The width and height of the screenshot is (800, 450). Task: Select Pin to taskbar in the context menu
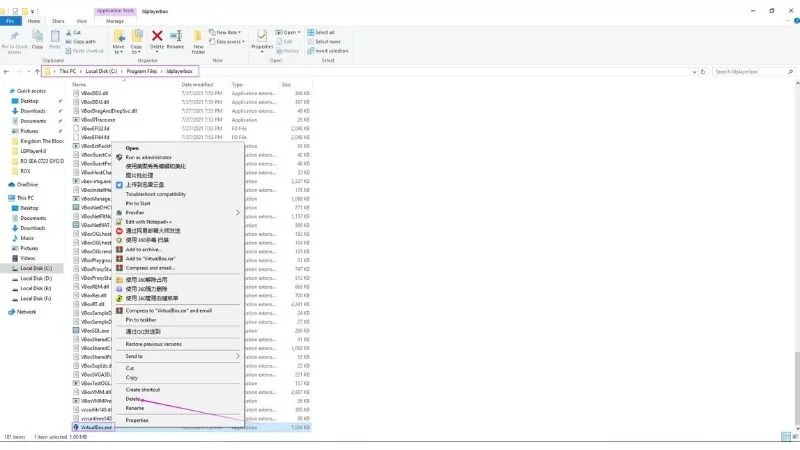coord(141,319)
